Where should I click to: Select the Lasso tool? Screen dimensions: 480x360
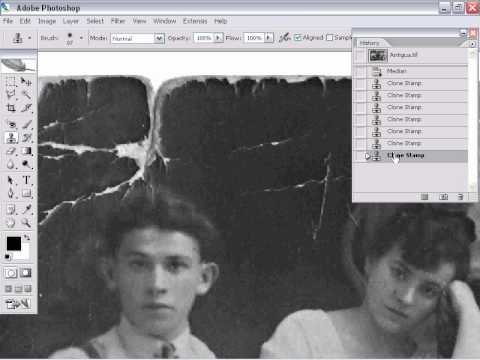coord(11,95)
